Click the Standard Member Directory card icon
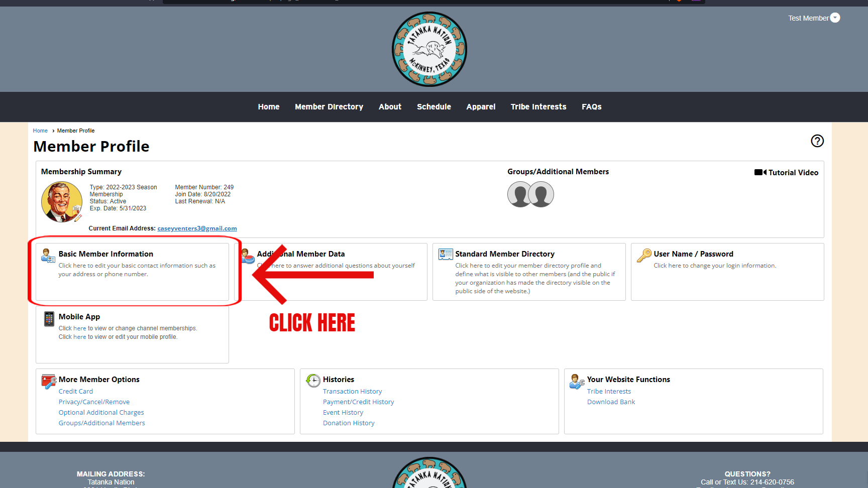The image size is (868, 488). tap(446, 254)
